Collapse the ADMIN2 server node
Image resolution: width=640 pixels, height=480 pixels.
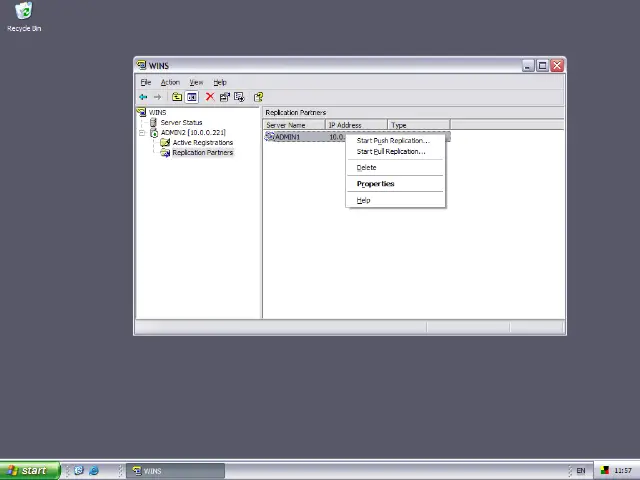(x=142, y=133)
